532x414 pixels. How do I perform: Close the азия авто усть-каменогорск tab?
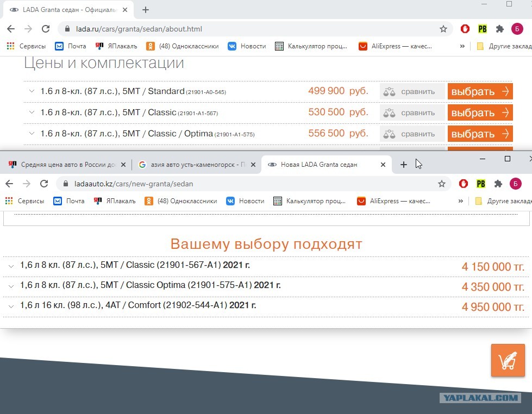point(253,165)
